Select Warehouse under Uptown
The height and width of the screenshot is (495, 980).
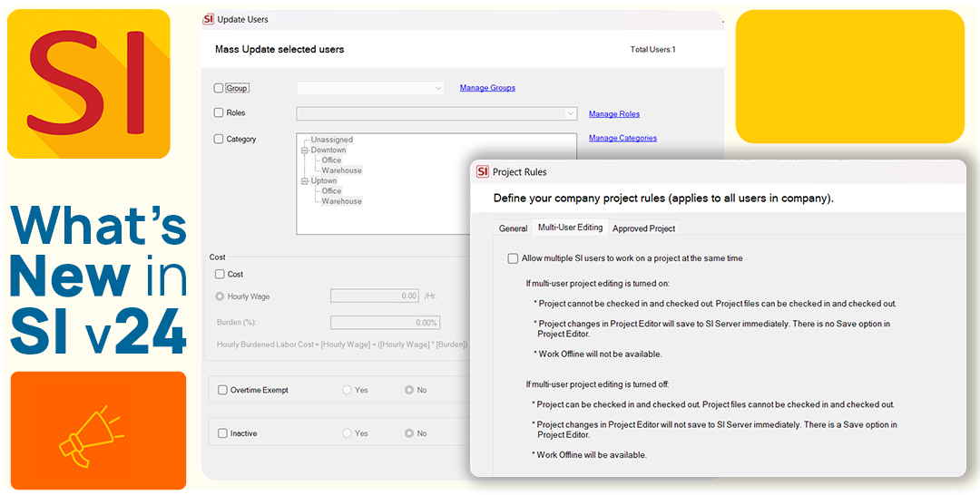(x=342, y=201)
